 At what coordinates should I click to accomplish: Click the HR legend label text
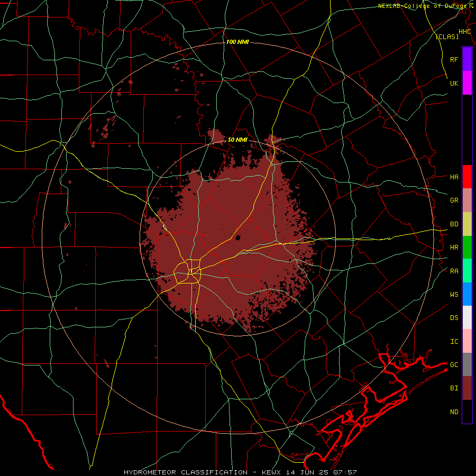coord(454,248)
